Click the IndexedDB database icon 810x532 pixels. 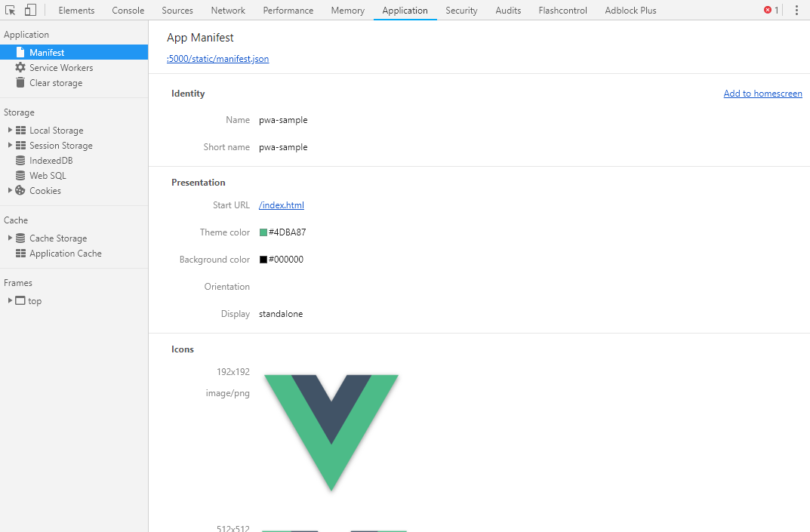(20, 160)
